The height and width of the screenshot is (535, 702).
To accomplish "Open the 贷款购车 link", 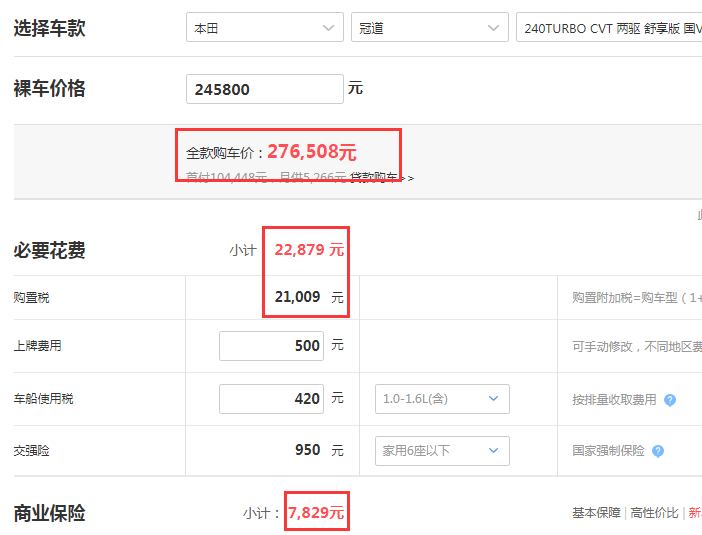I will point(381,178).
